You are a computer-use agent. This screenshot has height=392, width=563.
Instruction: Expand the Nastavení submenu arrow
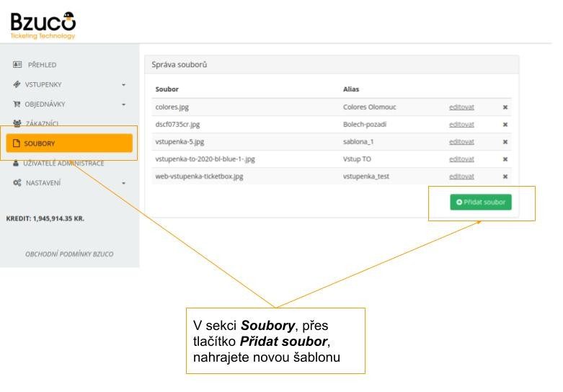click(x=123, y=183)
